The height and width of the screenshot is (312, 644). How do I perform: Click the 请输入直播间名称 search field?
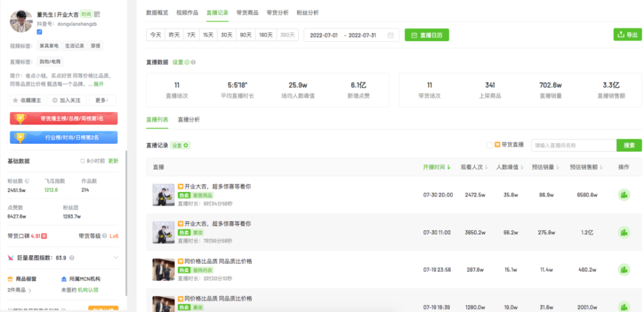(574, 145)
